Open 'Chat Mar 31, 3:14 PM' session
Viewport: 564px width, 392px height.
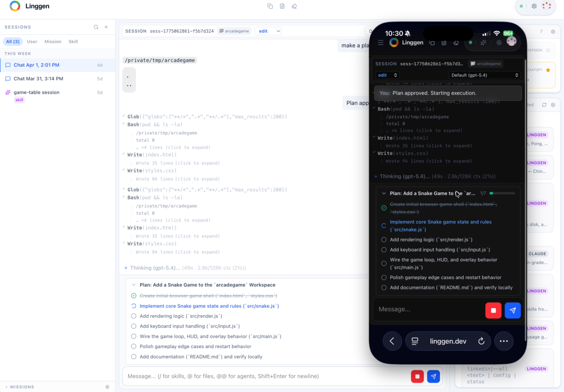click(x=38, y=79)
